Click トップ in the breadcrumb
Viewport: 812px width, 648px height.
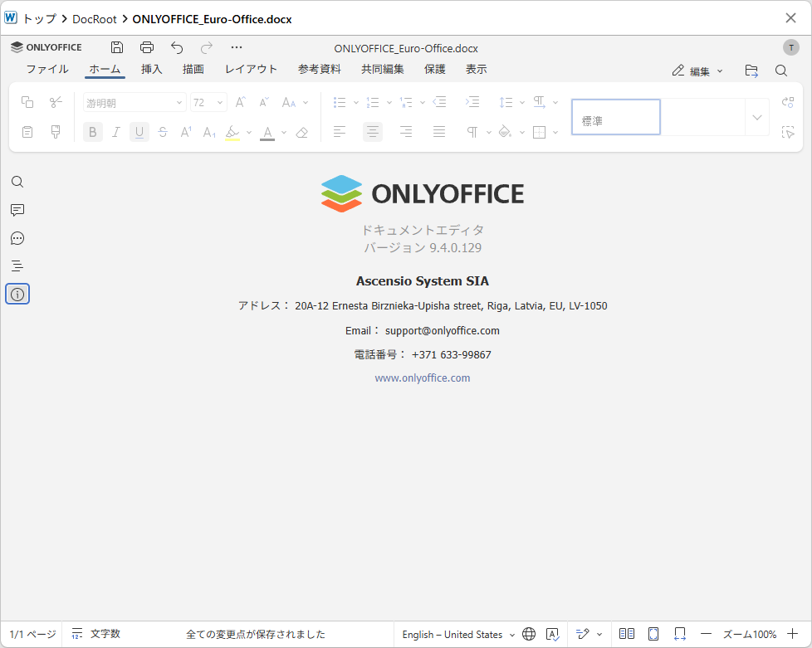point(40,19)
